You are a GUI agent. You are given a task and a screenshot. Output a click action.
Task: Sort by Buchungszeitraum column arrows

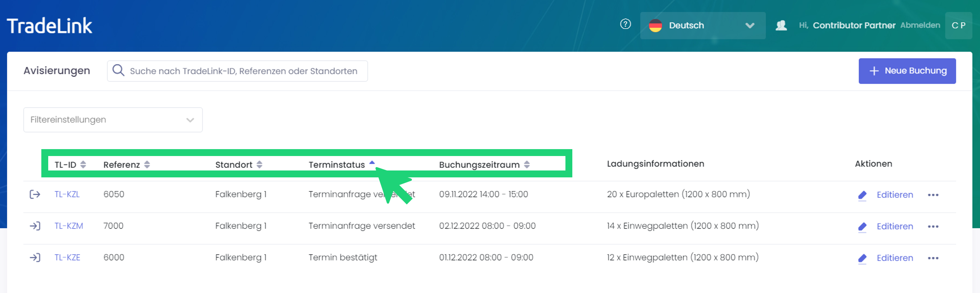[x=526, y=165]
